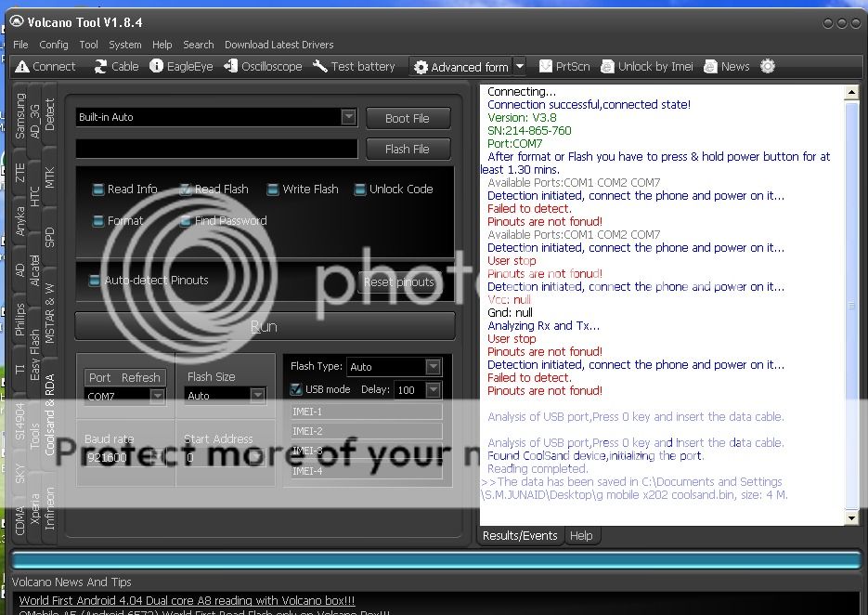Click the cyan progress bar
Screen dimensions: 868x615
coord(435,559)
